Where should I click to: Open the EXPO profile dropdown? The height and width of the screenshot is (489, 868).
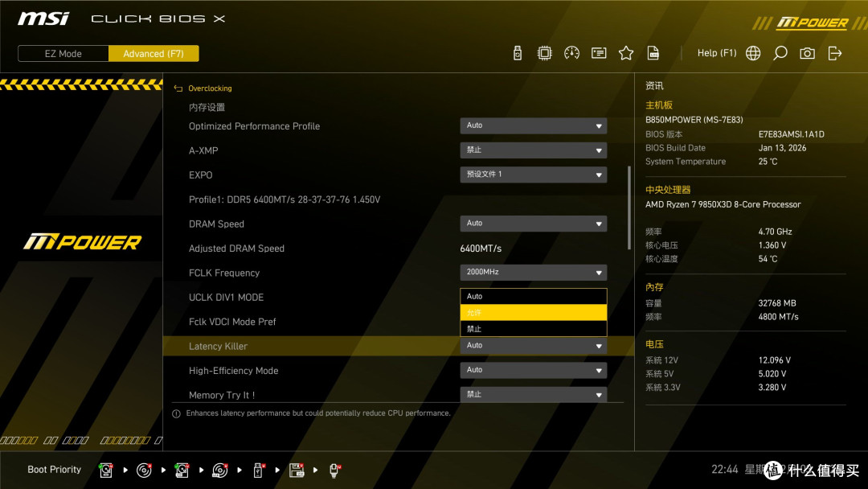[x=533, y=175]
